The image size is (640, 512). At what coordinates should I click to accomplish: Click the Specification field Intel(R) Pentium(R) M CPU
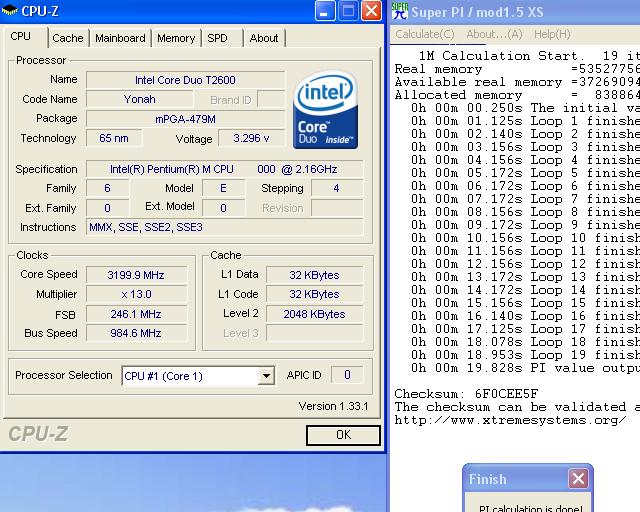coord(224,169)
